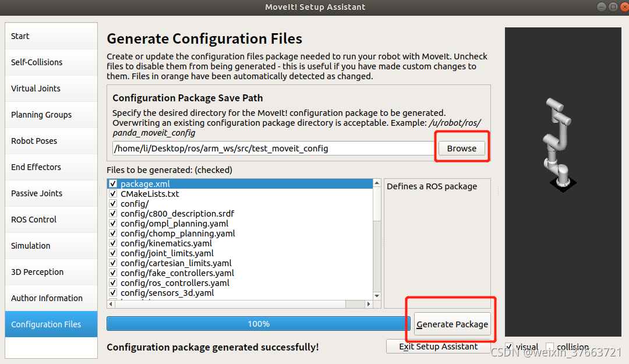Click Exit Setup Assistant button
Viewport: 629px width, 364px height.
[x=439, y=347]
